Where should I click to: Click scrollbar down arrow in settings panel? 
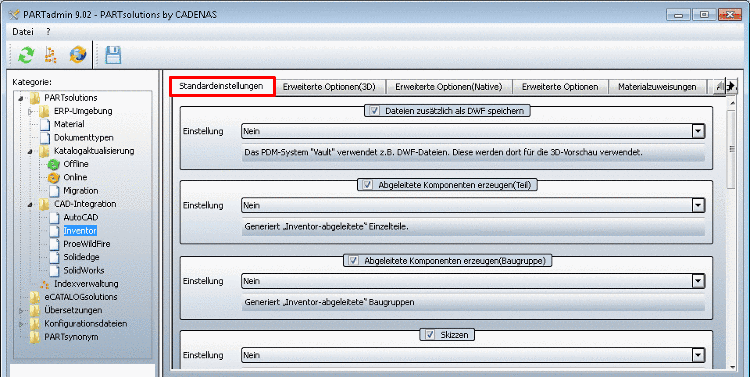(731, 367)
